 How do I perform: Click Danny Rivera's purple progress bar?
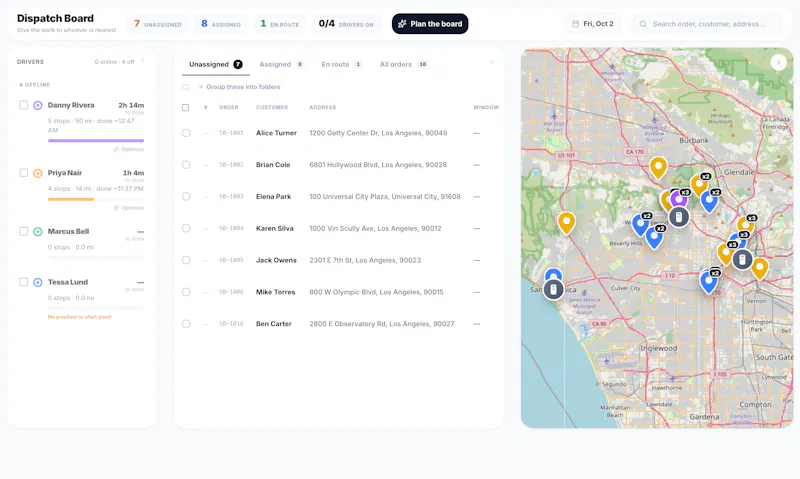[x=96, y=141]
